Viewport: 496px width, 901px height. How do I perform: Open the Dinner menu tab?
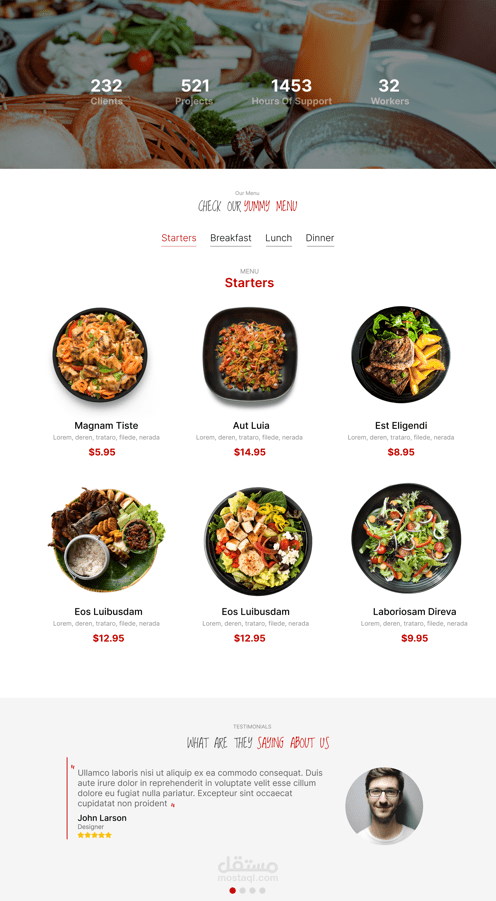click(320, 238)
